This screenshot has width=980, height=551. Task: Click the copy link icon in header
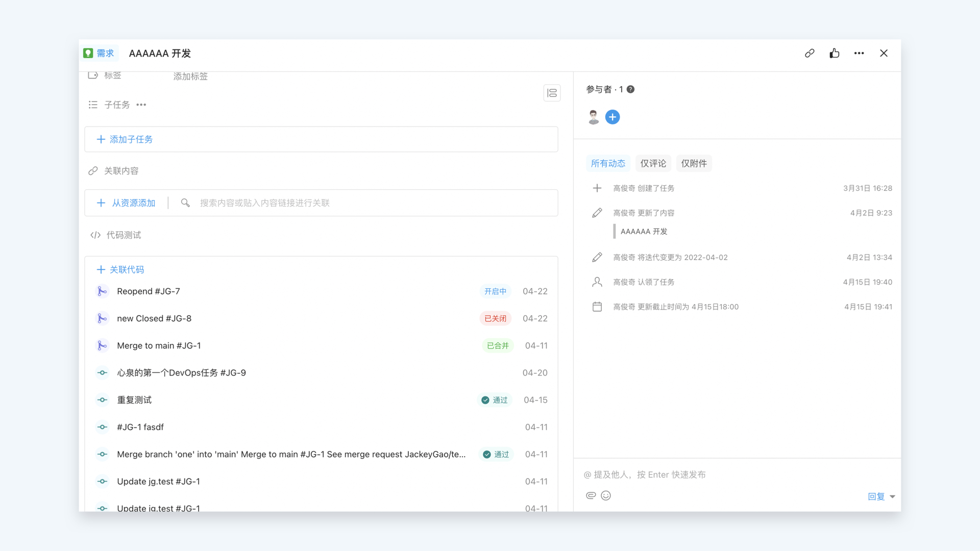(810, 53)
